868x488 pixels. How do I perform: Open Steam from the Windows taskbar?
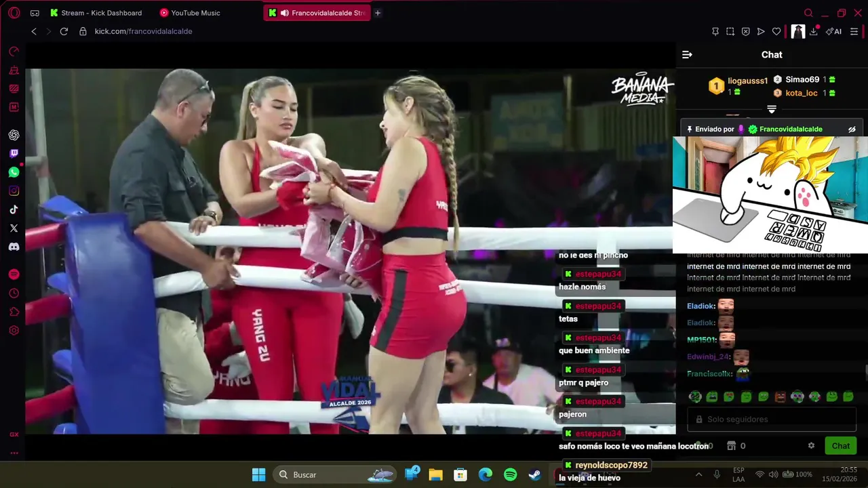[x=535, y=474]
